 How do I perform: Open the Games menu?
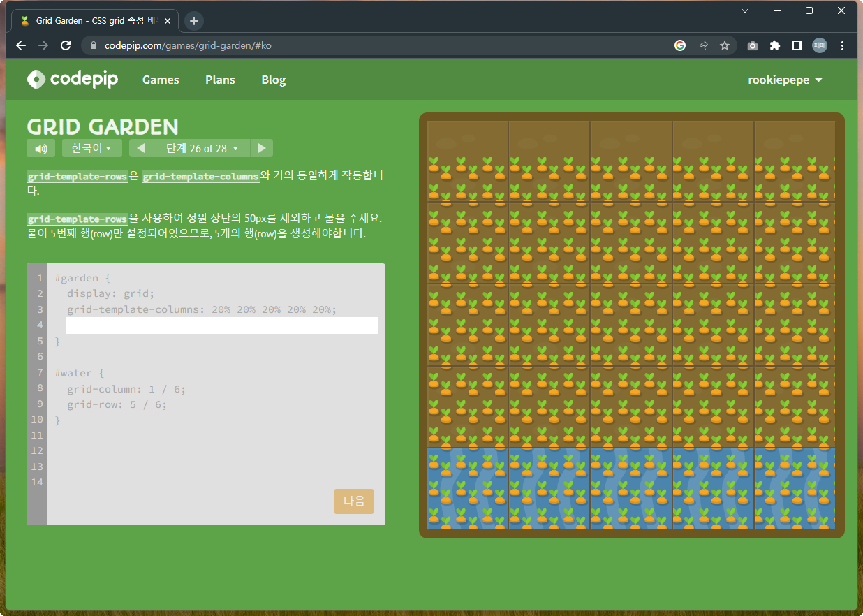click(x=161, y=80)
